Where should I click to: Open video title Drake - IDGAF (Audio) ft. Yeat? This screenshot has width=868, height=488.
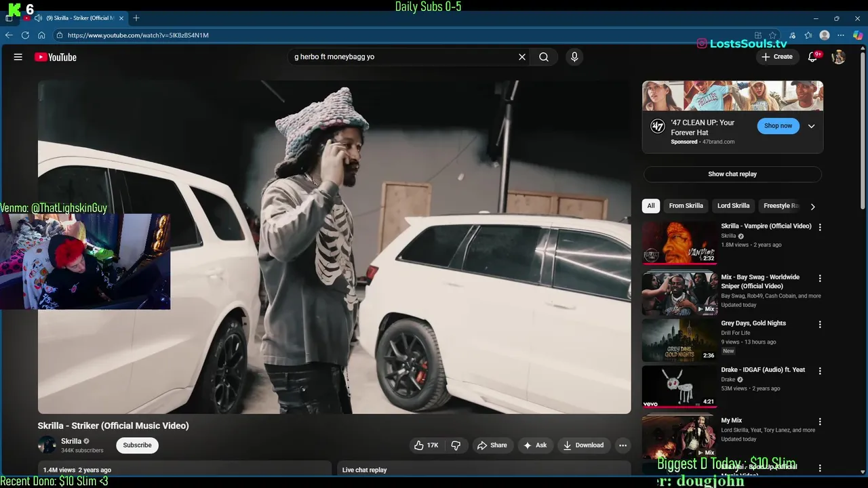point(763,370)
